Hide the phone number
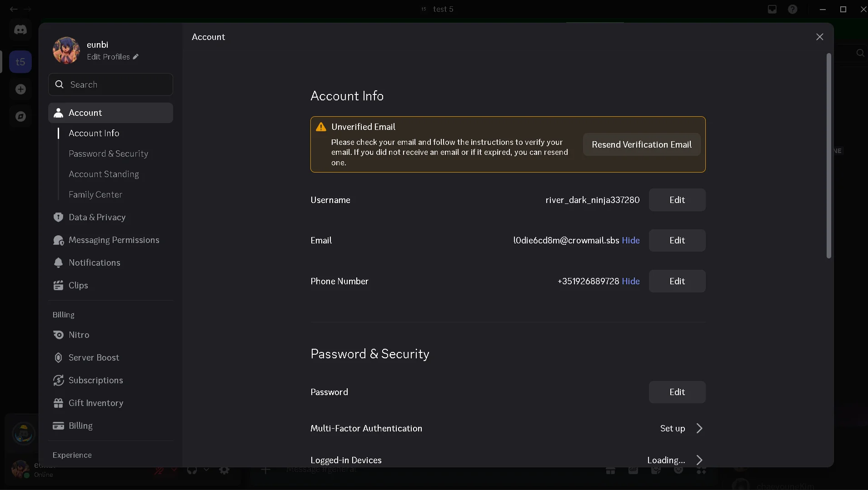 (630, 281)
